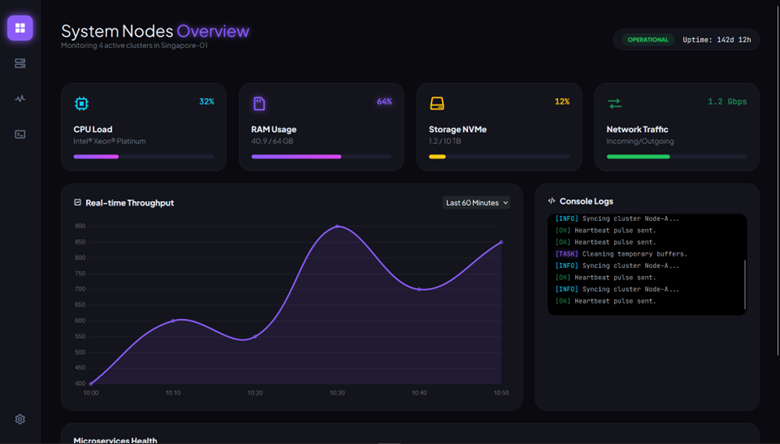Click the Storage NVMe drive icon
780x444 pixels.
[x=437, y=103]
